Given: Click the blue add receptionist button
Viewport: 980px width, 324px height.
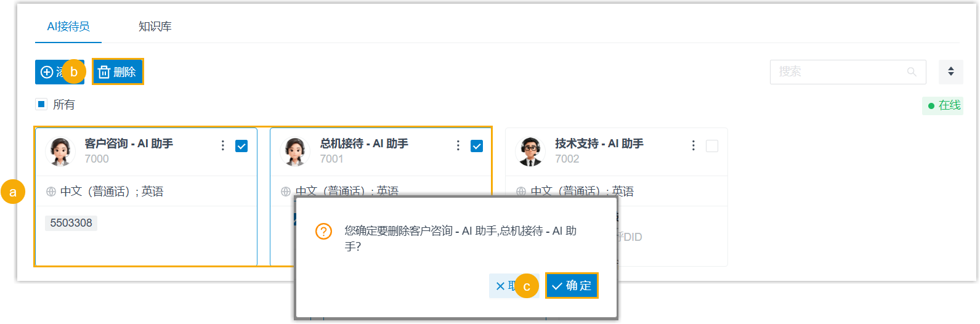Looking at the screenshot, I should pyautogui.click(x=48, y=72).
